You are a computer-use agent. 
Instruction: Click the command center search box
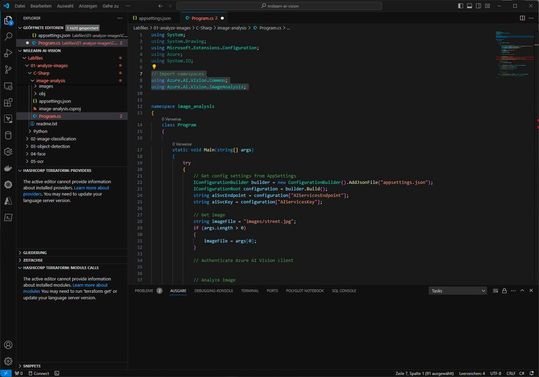pyautogui.click(x=279, y=6)
